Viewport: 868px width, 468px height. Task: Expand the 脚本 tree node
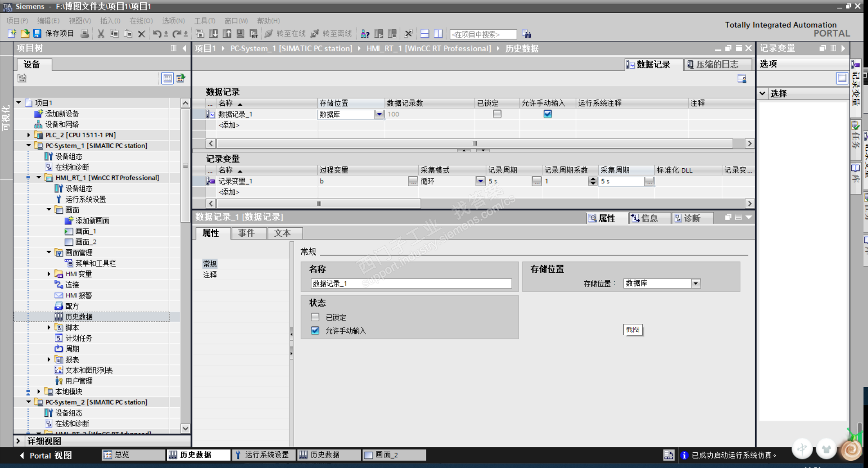pos(49,327)
